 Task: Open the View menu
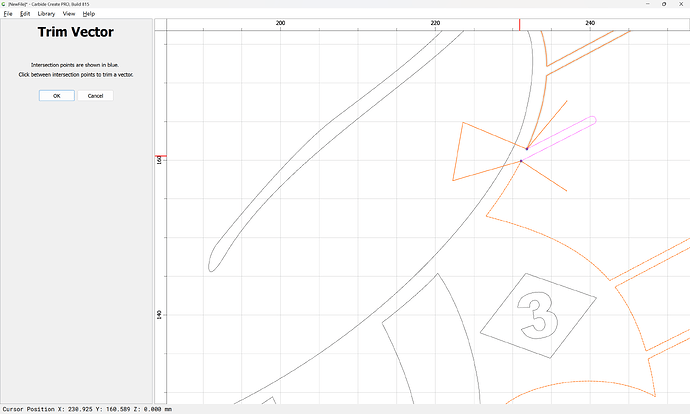[x=69, y=14]
